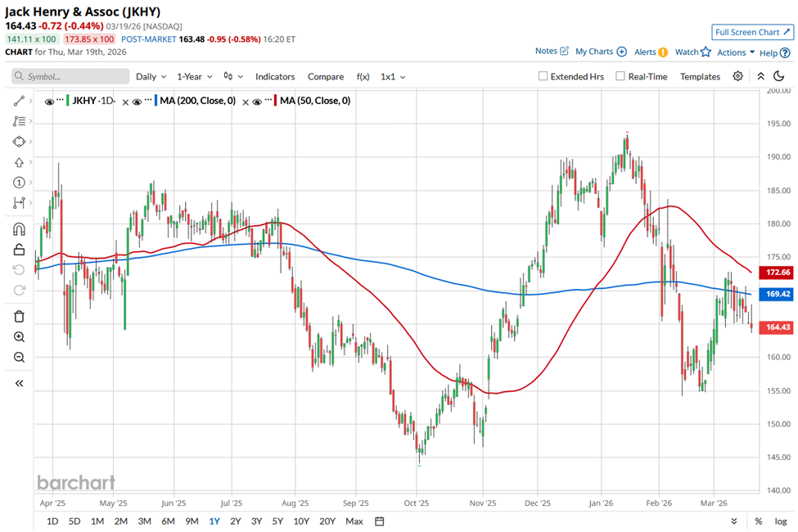
Task: Select the trend line drawing tool
Action: point(19,101)
